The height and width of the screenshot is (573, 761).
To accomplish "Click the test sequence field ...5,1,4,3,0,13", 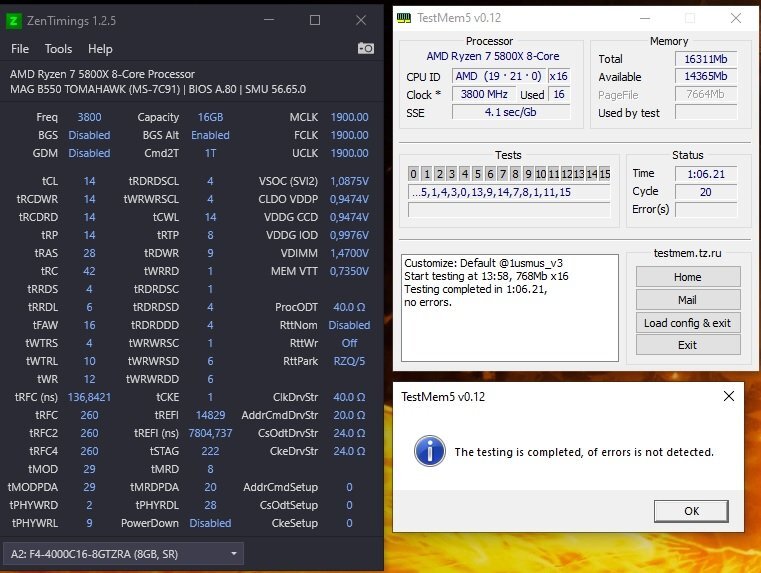I will (509, 192).
